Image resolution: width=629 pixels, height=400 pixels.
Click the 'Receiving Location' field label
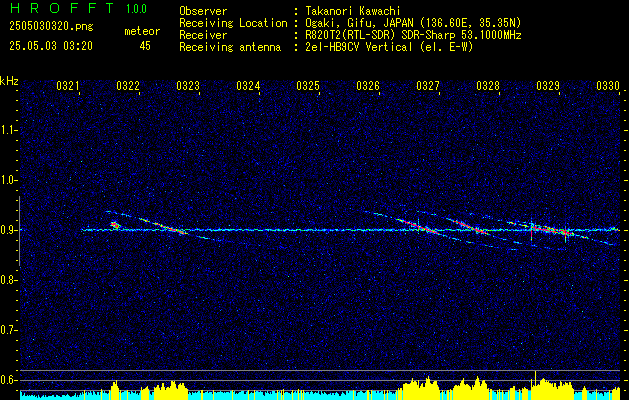pyautogui.click(x=233, y=23)
